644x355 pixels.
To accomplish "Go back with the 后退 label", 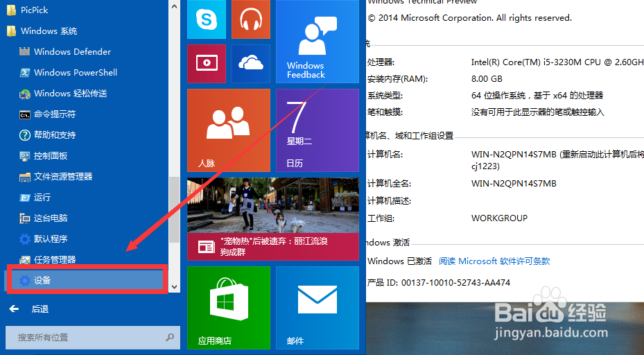I will pos(40,309).
